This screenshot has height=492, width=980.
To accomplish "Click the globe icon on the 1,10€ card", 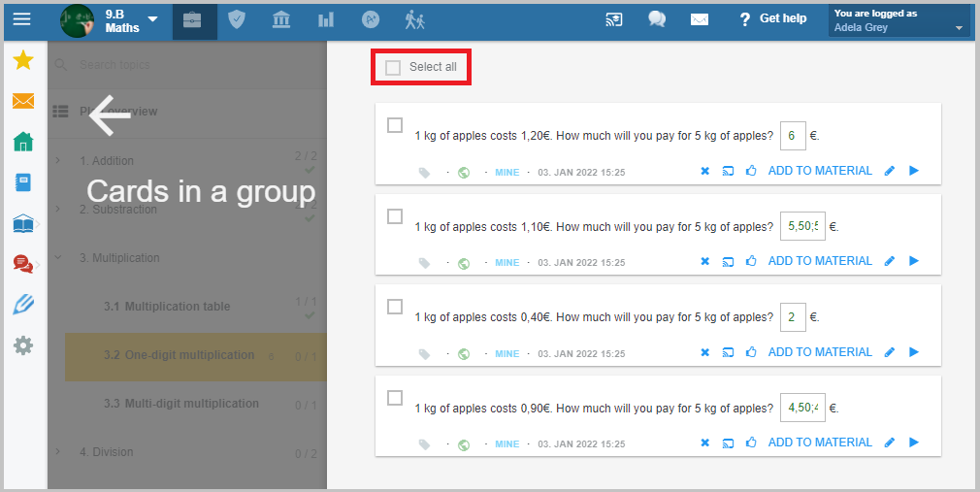I will (x=464, y=263).
